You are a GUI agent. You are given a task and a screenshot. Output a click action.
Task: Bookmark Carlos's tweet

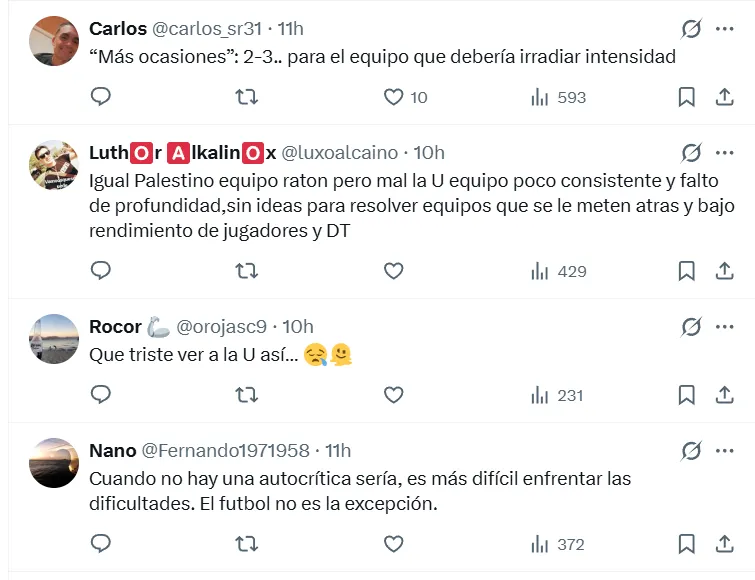pos(687,97)
